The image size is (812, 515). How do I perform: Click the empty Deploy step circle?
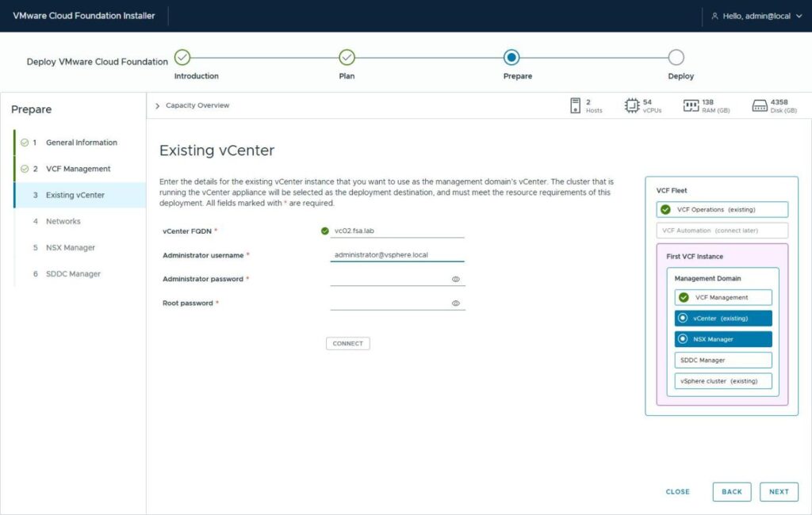click(x=676, y=57)
